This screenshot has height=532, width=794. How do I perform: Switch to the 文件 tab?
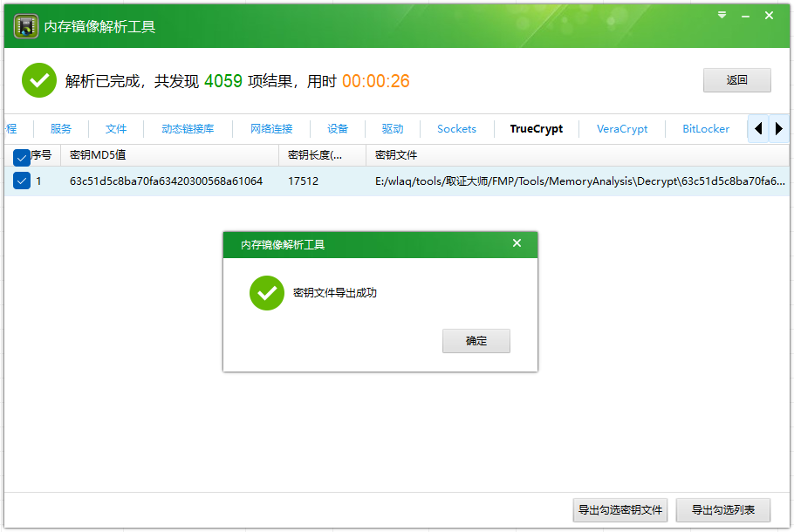[116, 129]
